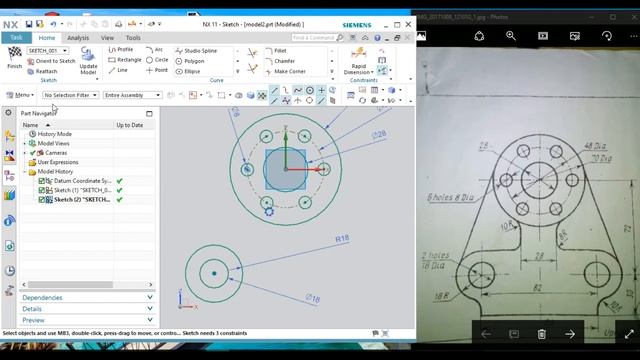Image resolution: width=640 pixels, height=360 pixels.
Task: Select User Expressions in Part Navigator
Action: click(x=58, y=162)
